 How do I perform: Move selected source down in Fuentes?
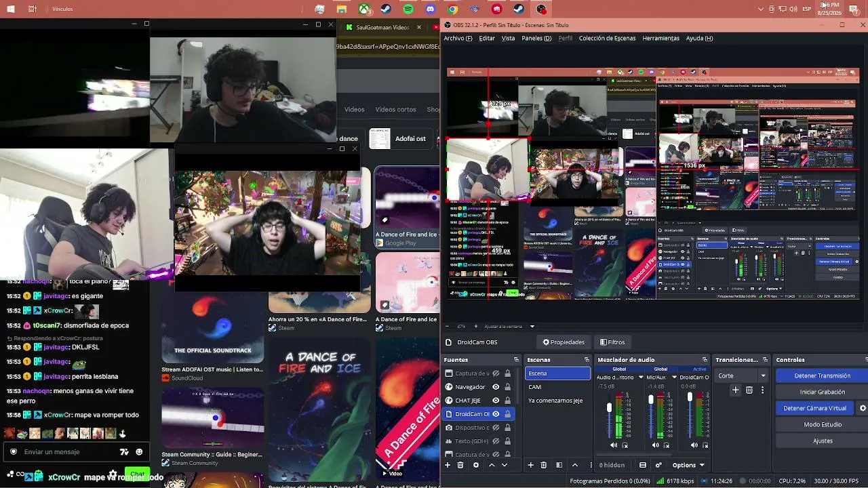[504, 465]
